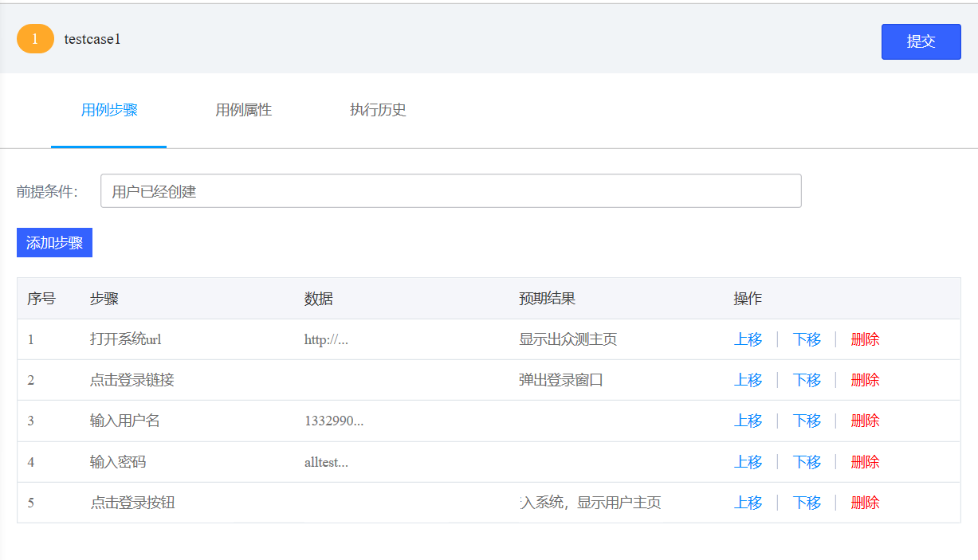
Task: Move step 1 打开系统url up
Action: coord(748,339)
